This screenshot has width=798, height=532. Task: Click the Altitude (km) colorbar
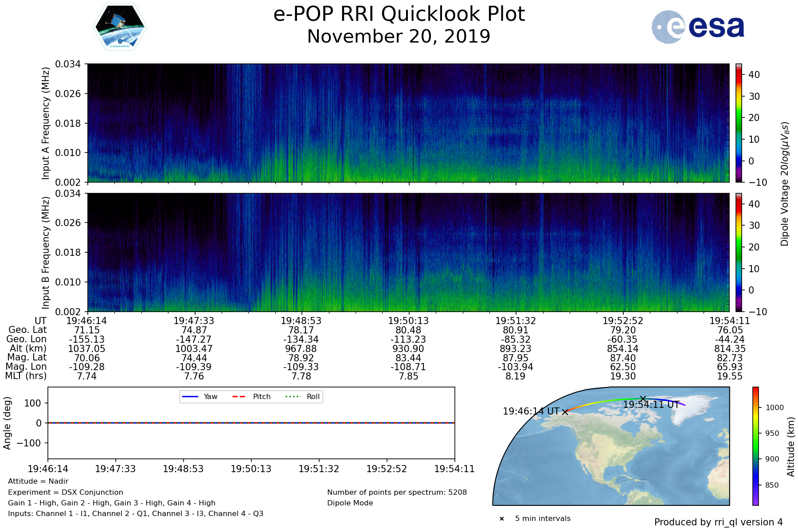point(755,446)
